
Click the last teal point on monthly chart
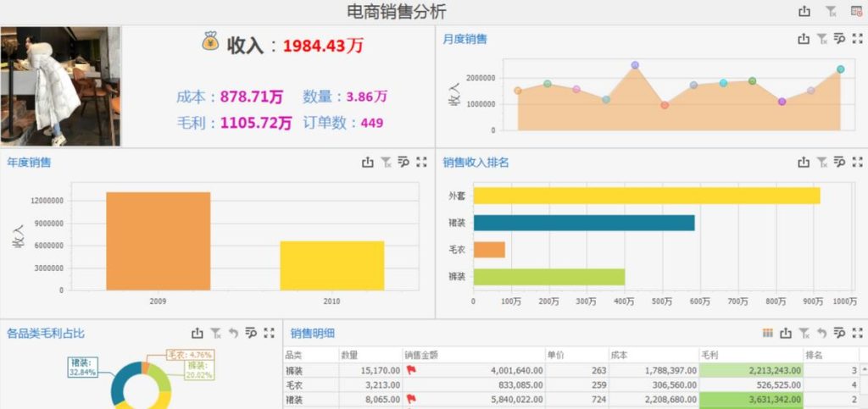pyautogui.click(x=840, y=69)
